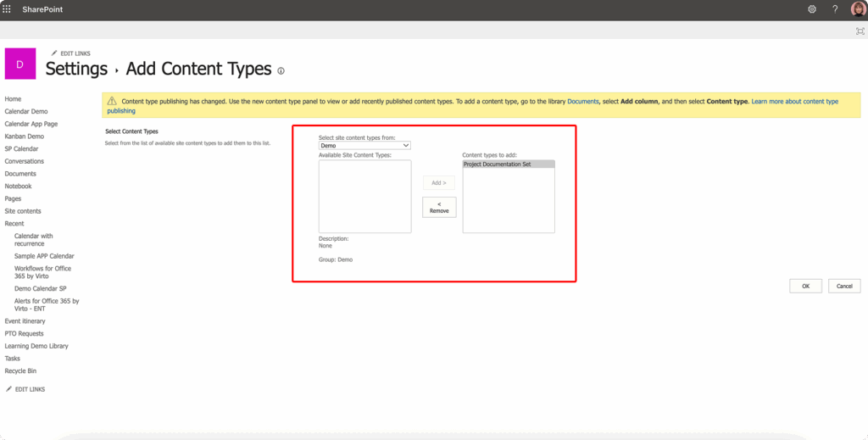This screenshot has height=440, width=868.
Task: Open the SharePoint app launcher grid
Action: (x=8, y=9)
